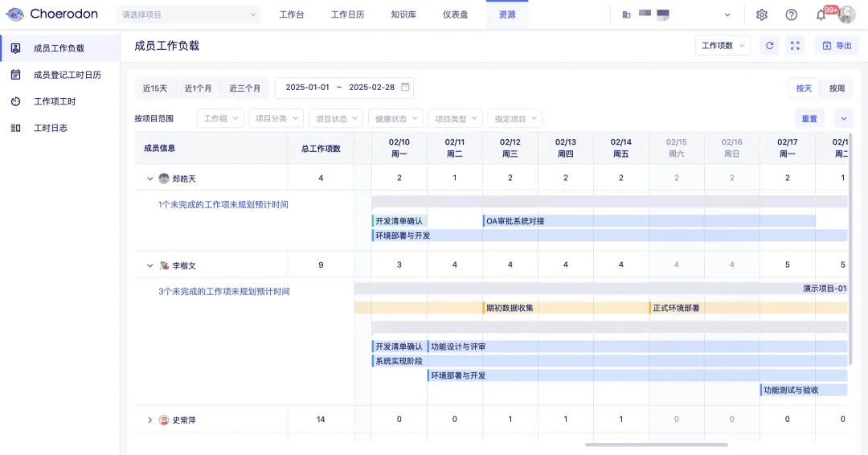Click the 重置 reset button
Image resolution: width=868 pixels, height=455 pixels.
[809, 118]
